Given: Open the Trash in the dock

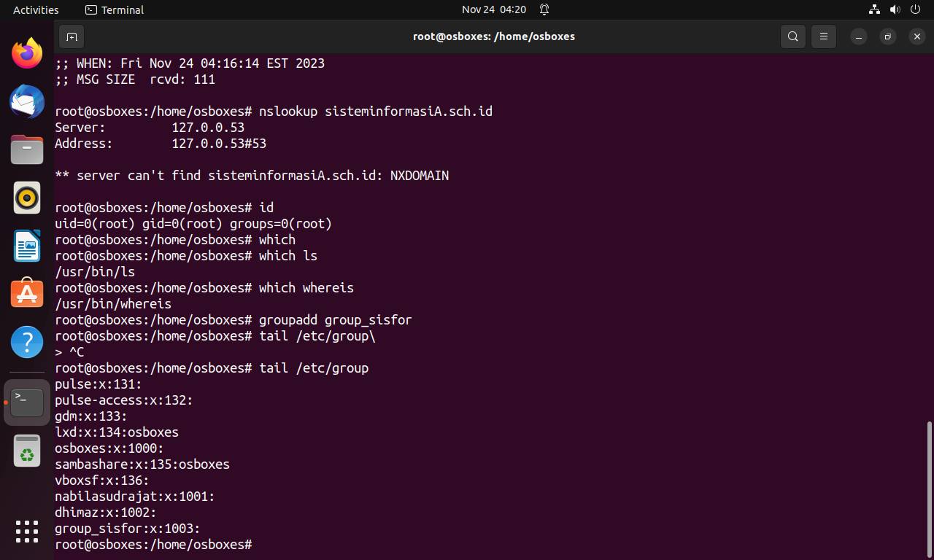Looking at the screenshot, I should (27, 451).
